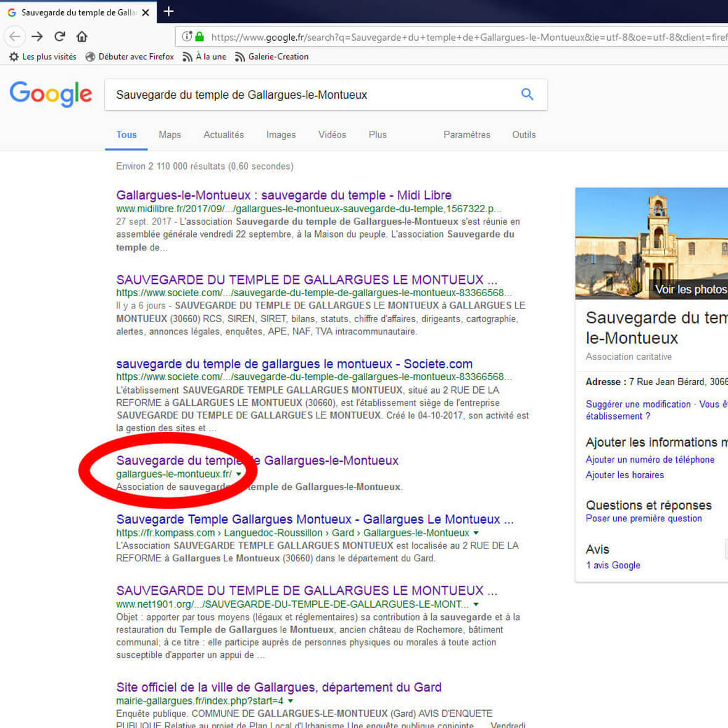Open the Firefox home page icon
728x728 pixels.
(81, 36)
